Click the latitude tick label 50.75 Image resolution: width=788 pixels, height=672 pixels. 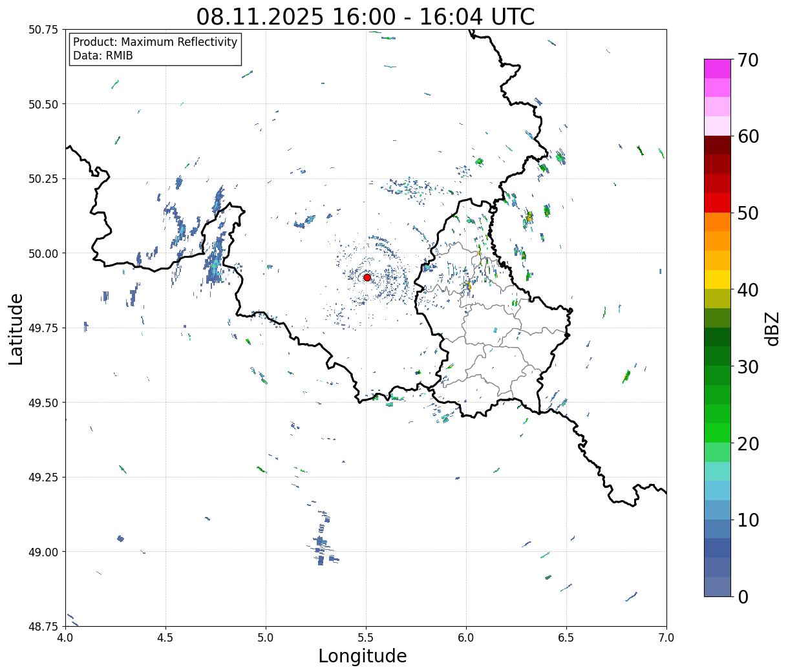(x=43, y=30)
